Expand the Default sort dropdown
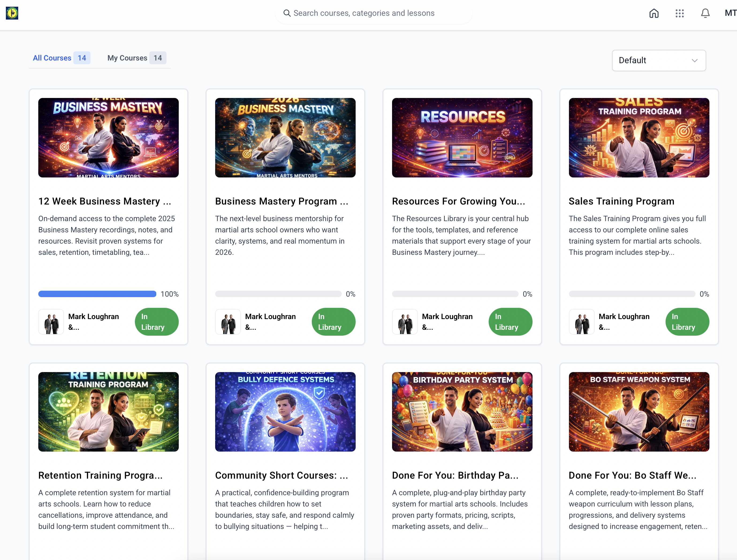 [x=659, y=60]
